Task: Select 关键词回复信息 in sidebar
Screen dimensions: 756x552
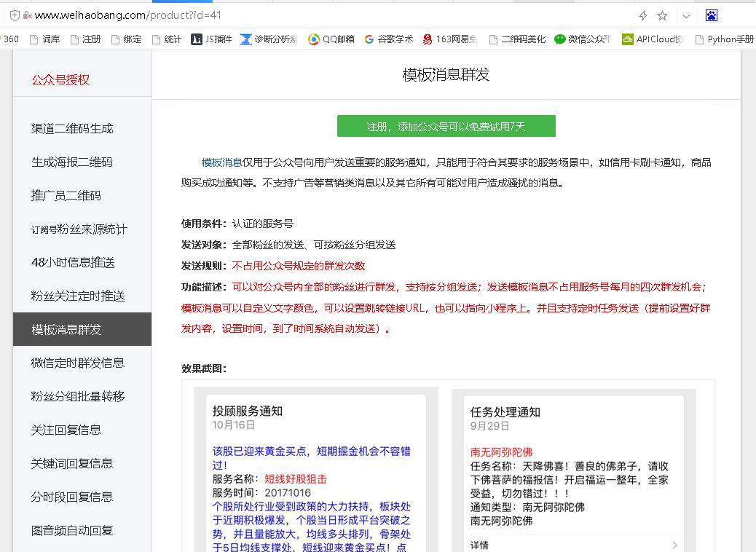Action: (72, 463)
